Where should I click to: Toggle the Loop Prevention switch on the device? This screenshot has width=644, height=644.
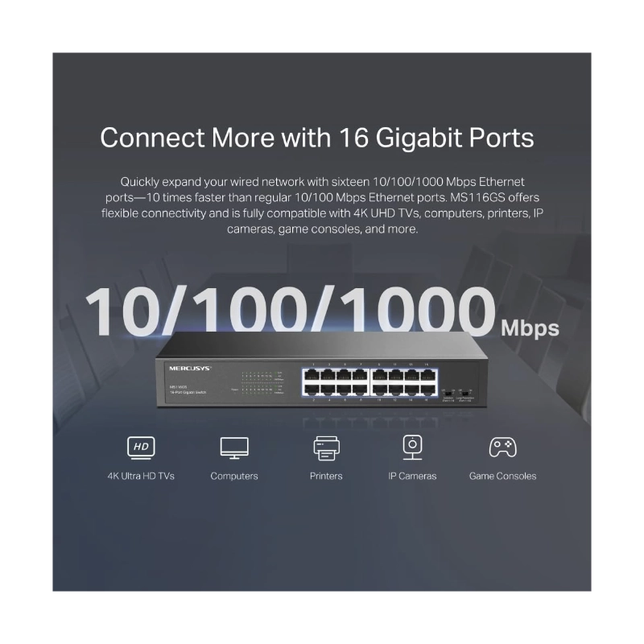(464, 394)
